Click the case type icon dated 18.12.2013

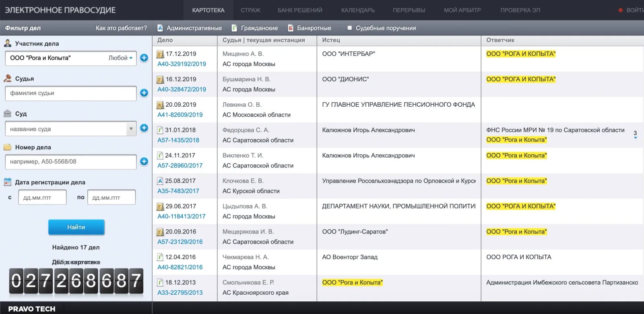tap(160, 282)
